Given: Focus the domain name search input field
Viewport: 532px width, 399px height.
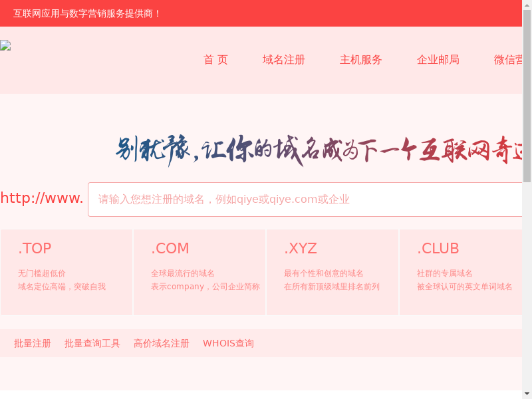Looking at the screenshot, I should coord(305,199).
